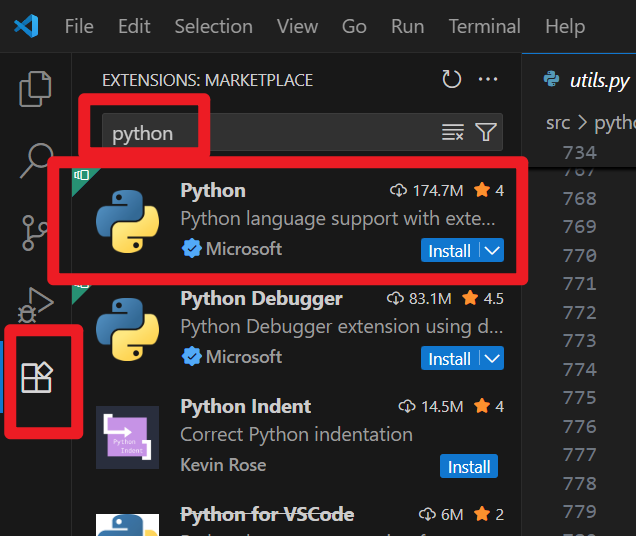Install the Python Debugger extension
The image size is (636, 536).
[449, 358]
